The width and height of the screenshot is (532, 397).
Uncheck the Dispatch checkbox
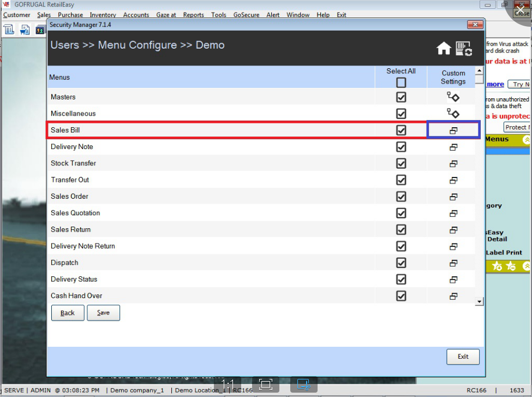401,263
